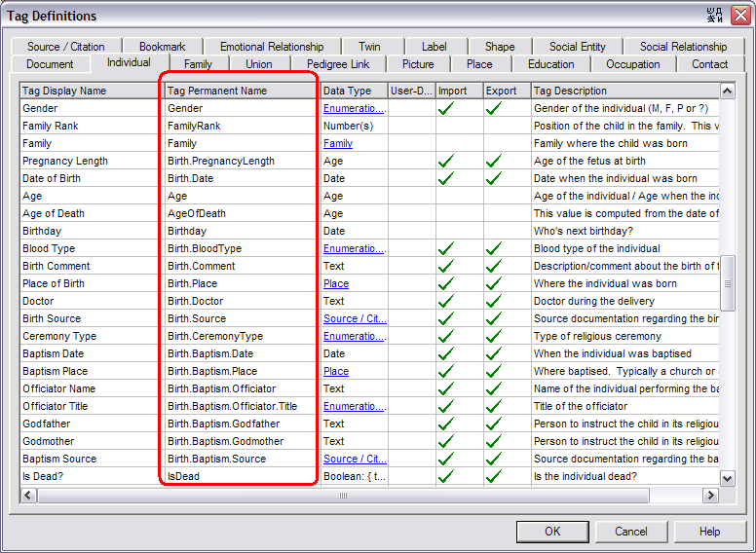This screenshot has height=553, width=756.
Task: Click the vertical scrollbar thumb
Action: click(727, 283)
